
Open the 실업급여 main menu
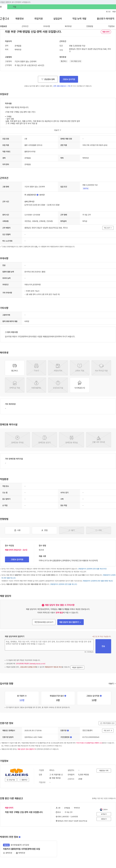coord(58,19)
